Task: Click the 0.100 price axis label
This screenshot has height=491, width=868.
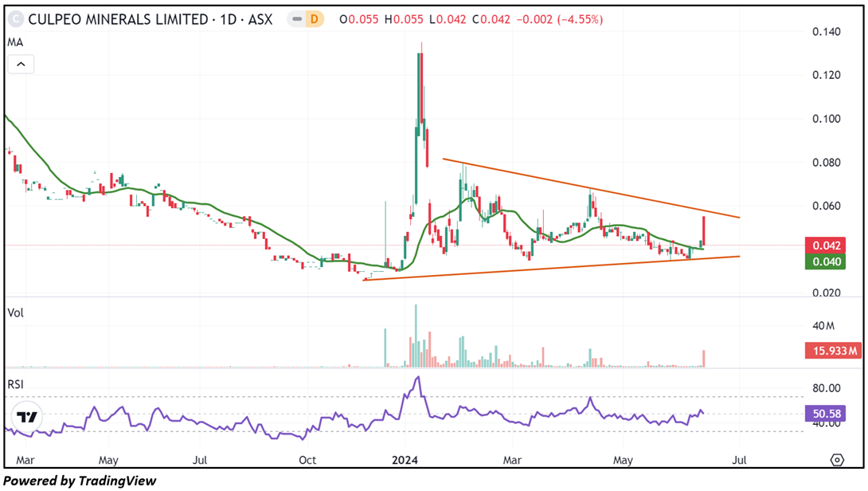Action: pos(827,119)
